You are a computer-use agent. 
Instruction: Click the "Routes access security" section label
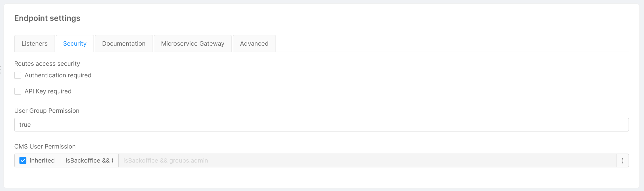(47, 64)
